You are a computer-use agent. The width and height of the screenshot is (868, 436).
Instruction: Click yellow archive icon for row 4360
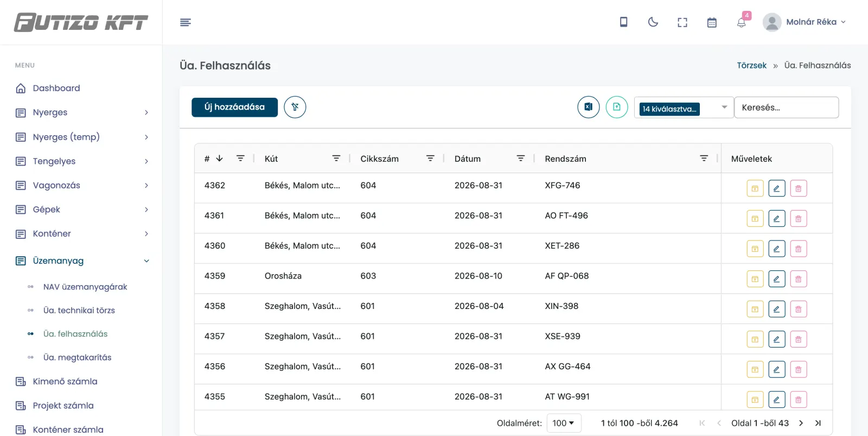tap(755, 249)
